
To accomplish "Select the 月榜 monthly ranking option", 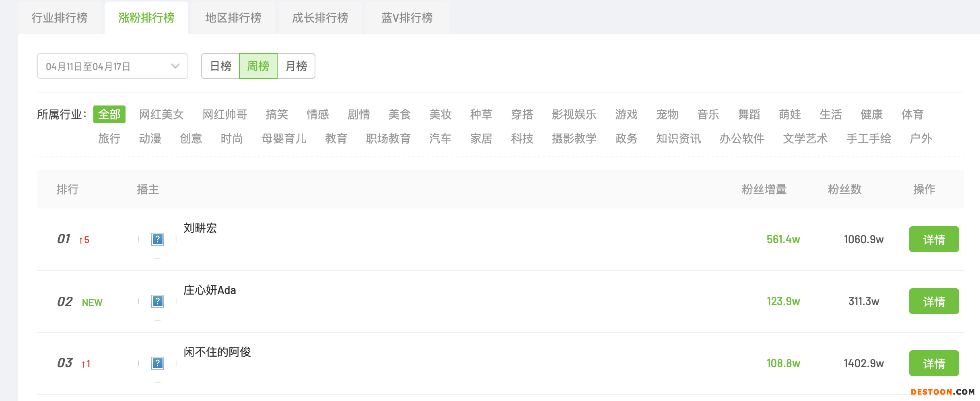I will (x=296, y=66).
